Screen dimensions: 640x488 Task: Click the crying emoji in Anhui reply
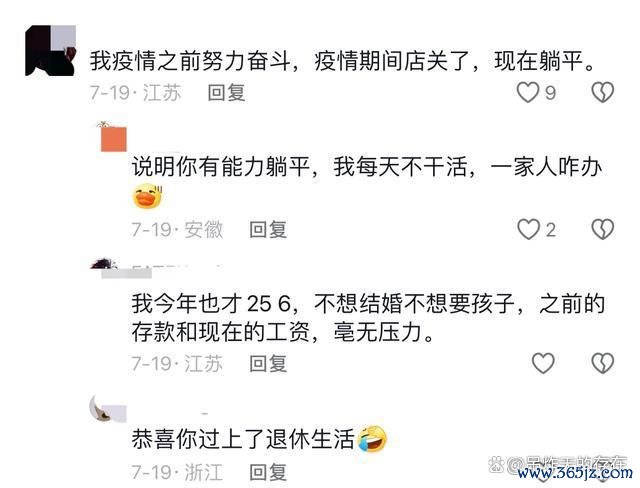pos(148,197)
